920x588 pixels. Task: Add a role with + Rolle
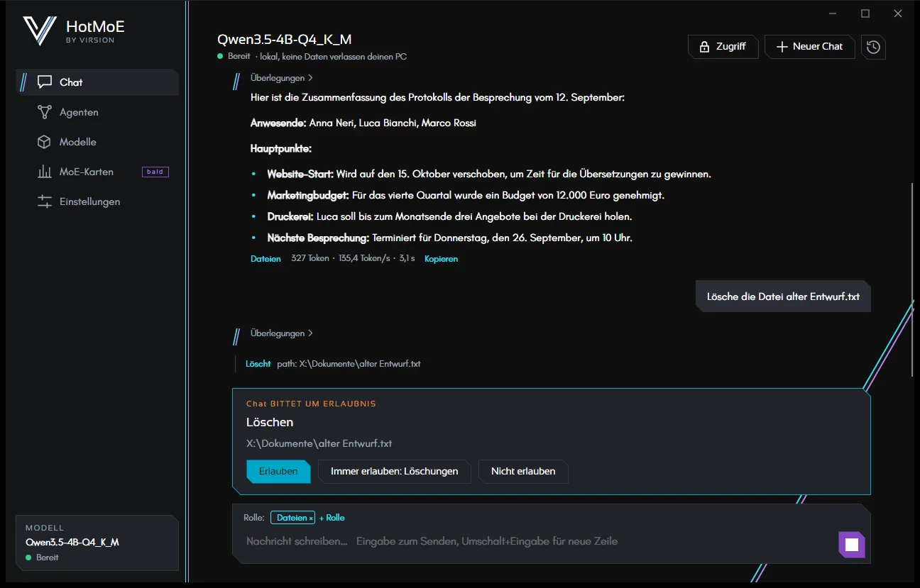[332, 518]
